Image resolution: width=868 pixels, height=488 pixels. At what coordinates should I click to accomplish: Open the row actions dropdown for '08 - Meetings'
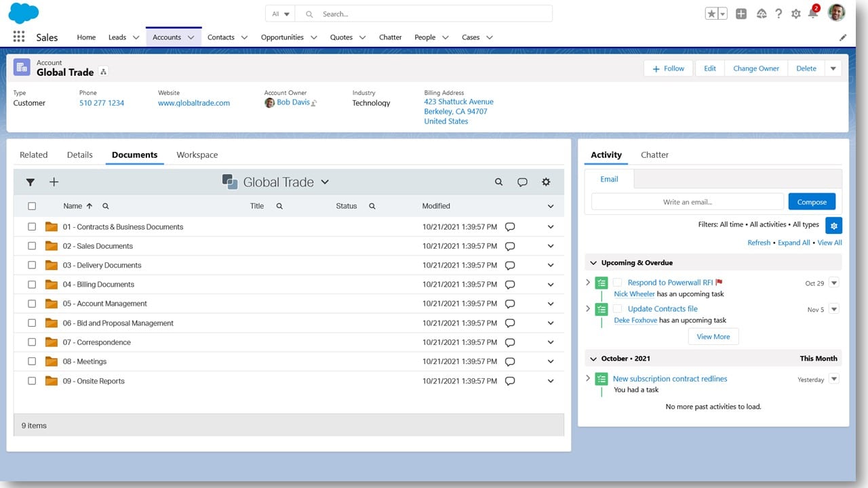point(550,361)
